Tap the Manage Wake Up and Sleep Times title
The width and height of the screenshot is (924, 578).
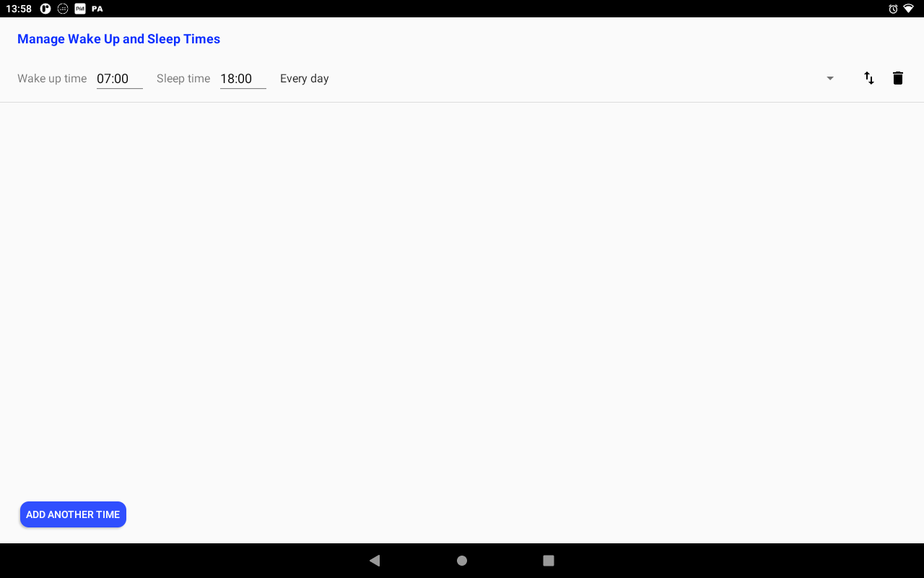(x=118, y=39)
